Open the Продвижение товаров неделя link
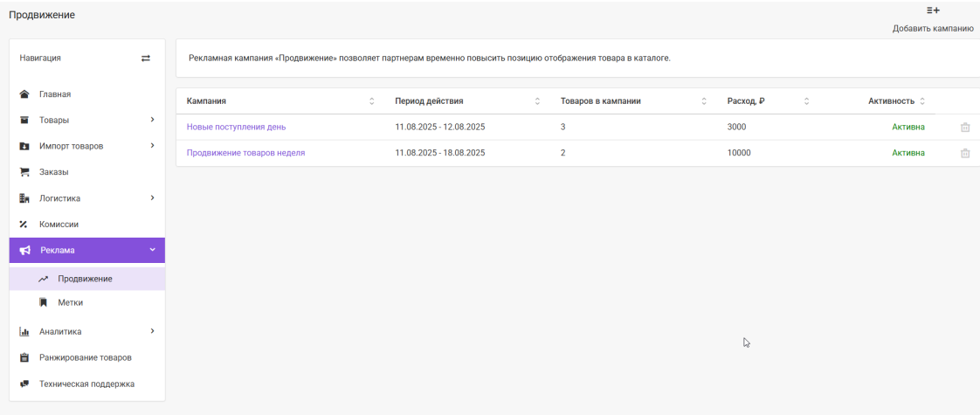 (245, 153)
